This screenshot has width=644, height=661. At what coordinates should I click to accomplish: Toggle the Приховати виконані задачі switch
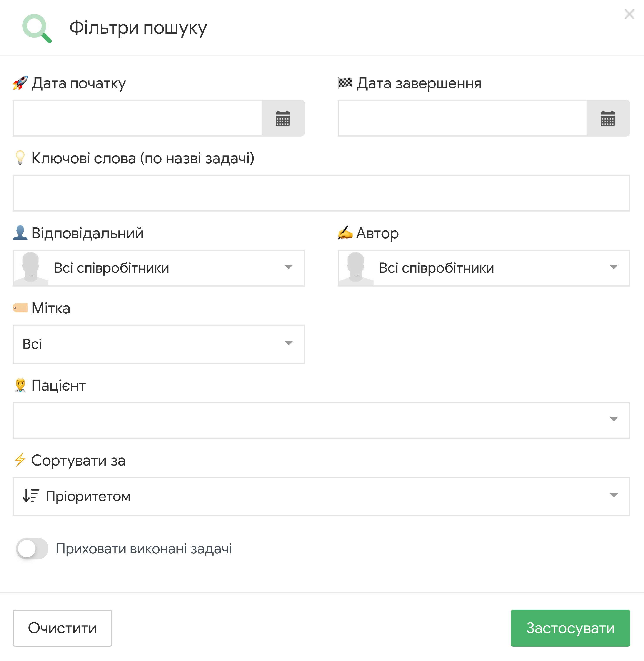[x=32, y=548]
